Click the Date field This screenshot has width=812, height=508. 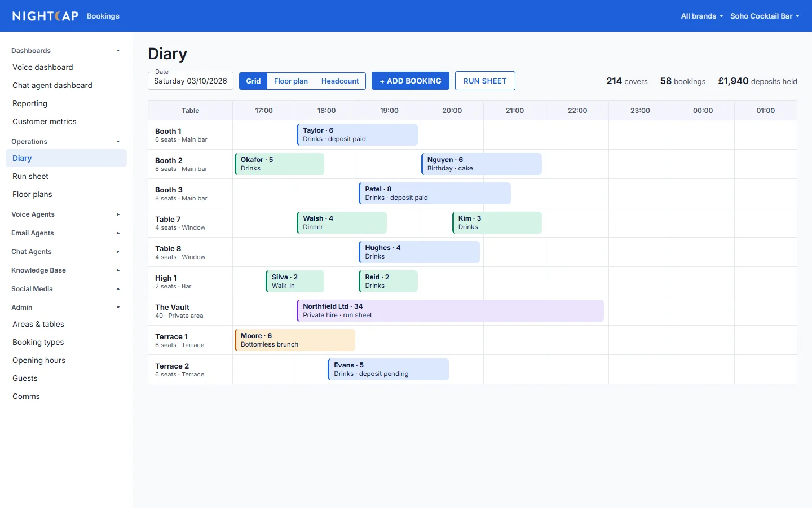[191, 81]
